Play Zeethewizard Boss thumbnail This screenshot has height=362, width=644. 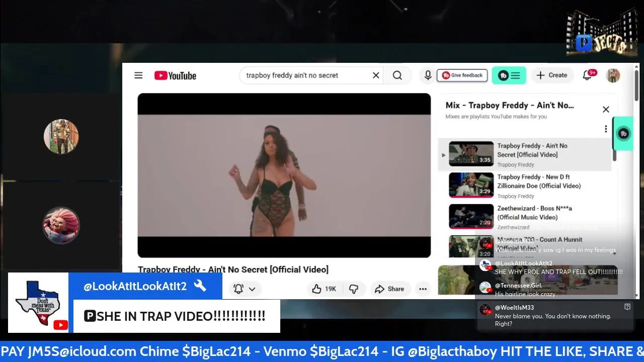click(471, 217)
